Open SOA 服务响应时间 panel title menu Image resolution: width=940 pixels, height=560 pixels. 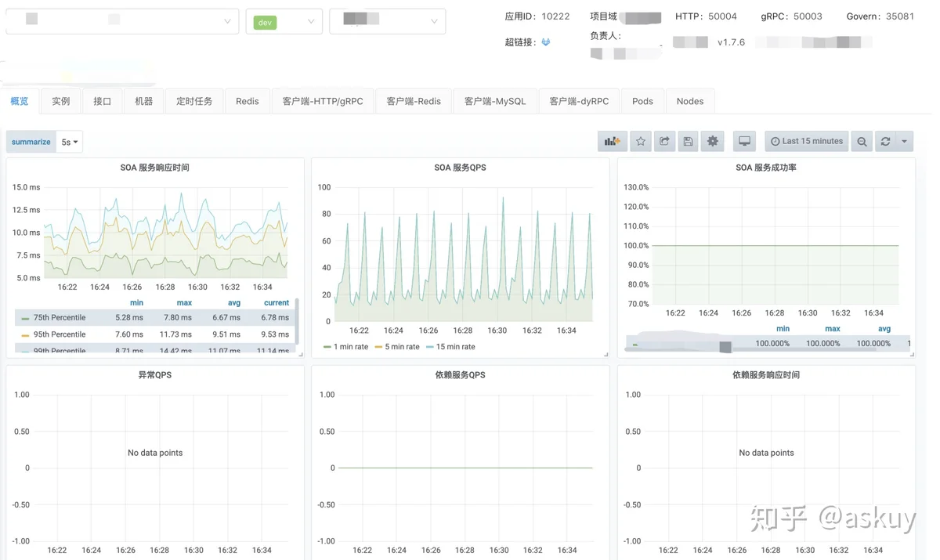[x=154, y=168]
